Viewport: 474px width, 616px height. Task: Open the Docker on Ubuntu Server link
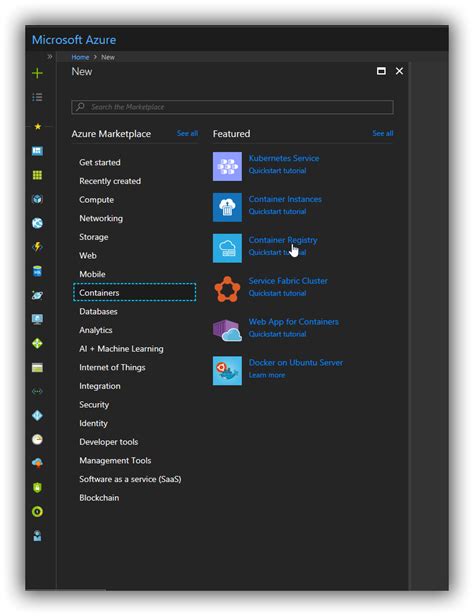[x=296, y=363]
